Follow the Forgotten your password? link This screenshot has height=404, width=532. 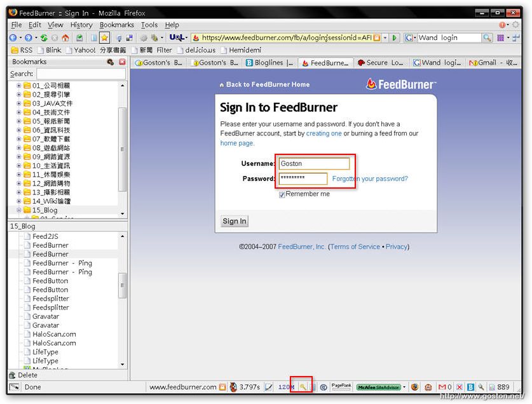click(x=370, y=178)
